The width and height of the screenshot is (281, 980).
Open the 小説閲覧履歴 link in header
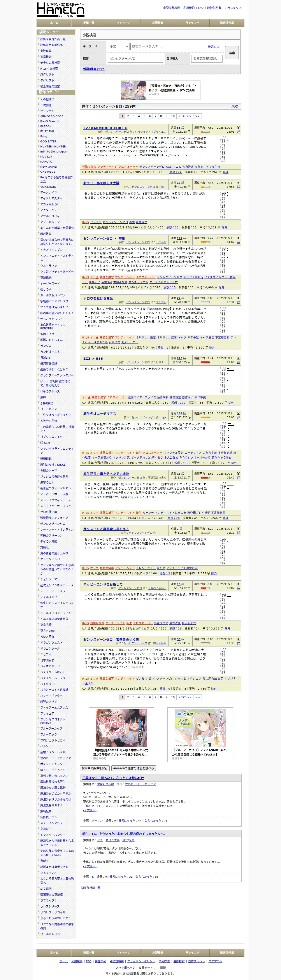(x=171, y=8)
